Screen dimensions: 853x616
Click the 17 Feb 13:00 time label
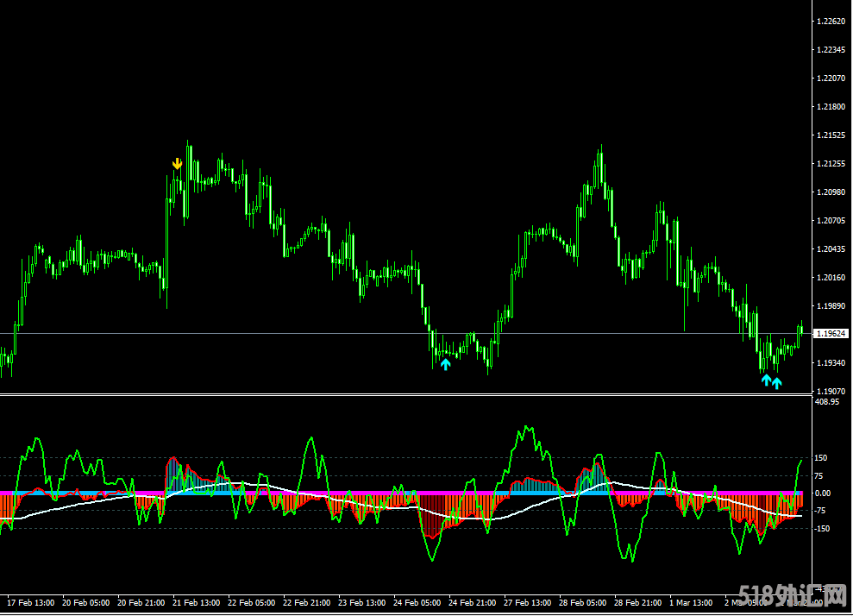point(30,603)
